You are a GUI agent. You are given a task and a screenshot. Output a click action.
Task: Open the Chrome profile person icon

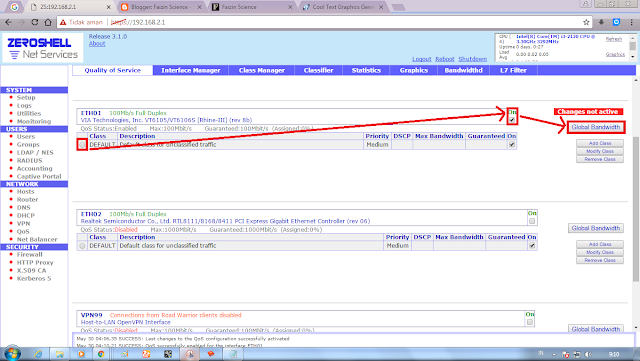[585, 4]
